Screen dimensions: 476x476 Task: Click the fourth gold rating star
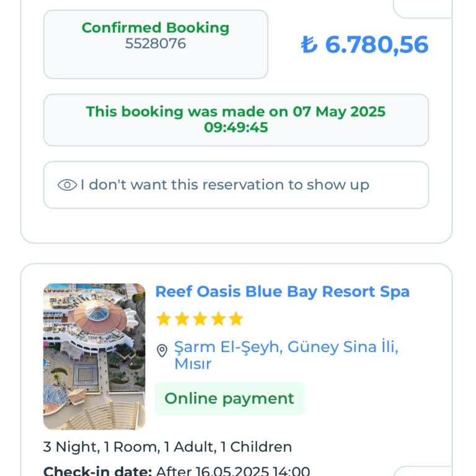pyautogui.click(x=218, y=319)
